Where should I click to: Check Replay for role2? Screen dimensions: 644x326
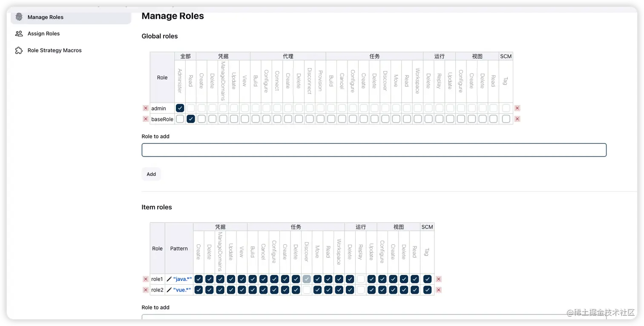pos(361,290)
